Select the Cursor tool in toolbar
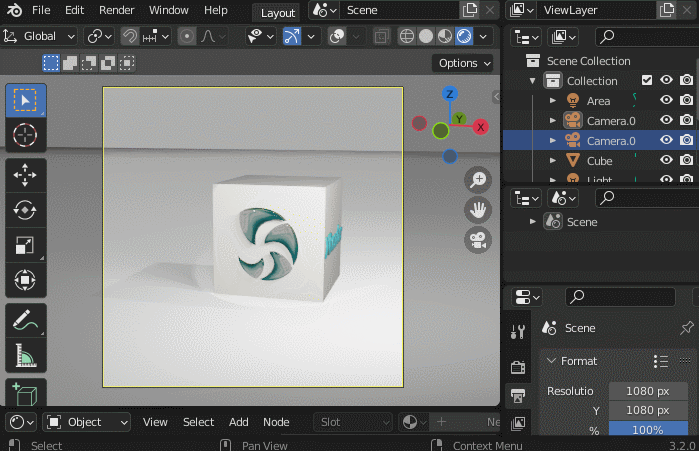699x451 pixels. point(25,134)
